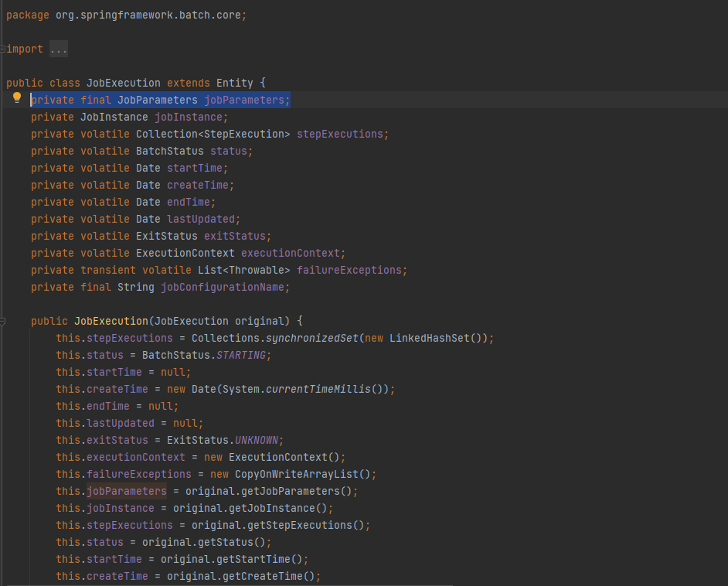Click new ExecutionContext() expression
Viewport: 728px width, 586px height.
coord(271,458)
